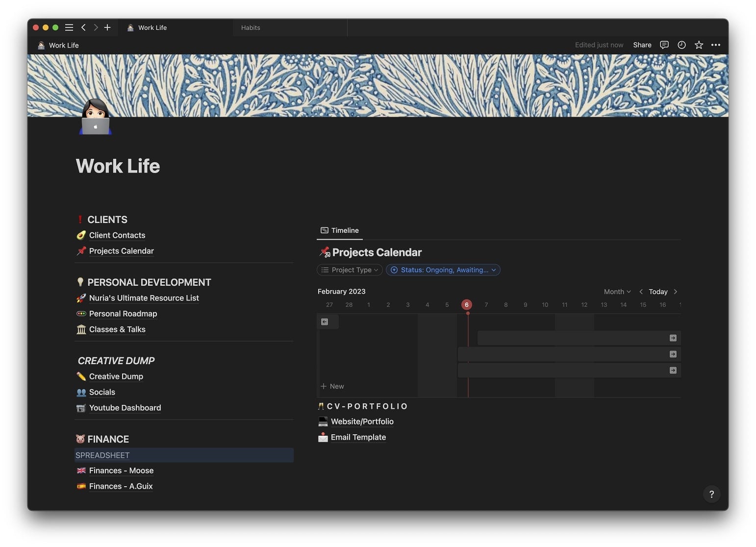
Task: Change the calendar view via the Month dropdown
Action: pos(617,292)
